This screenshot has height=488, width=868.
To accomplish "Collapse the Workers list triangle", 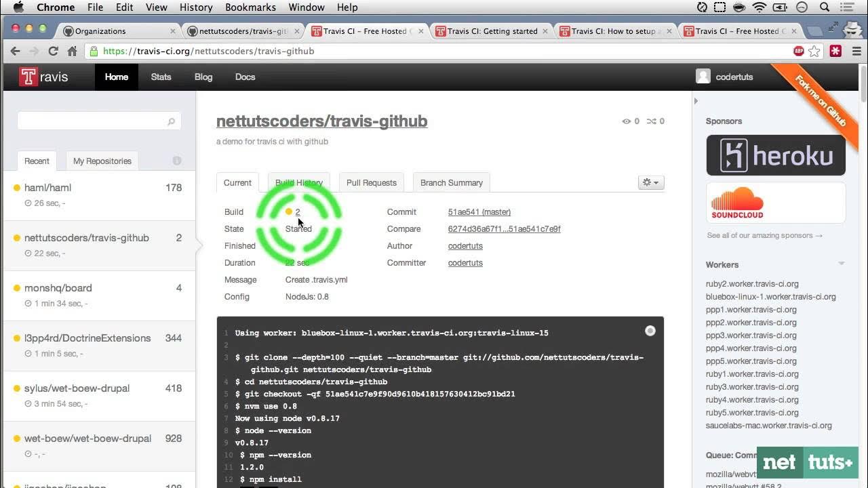I will [842, 264].
